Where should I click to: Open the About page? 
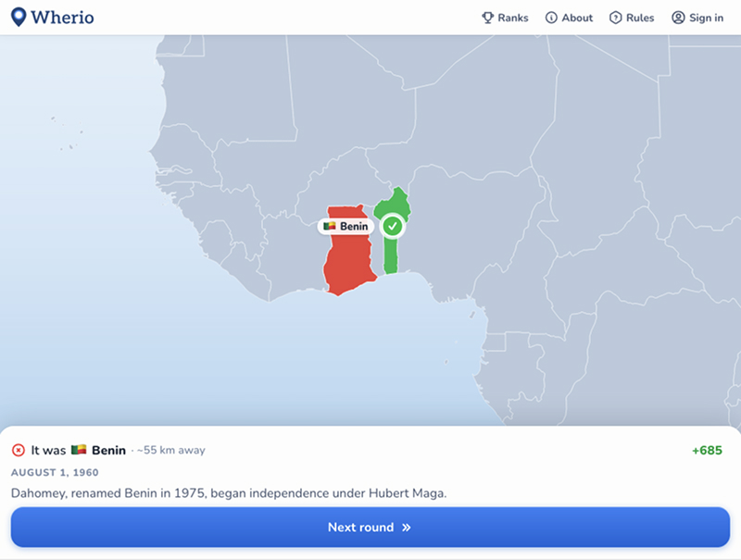pyautogui.click(x=569, y=18)
